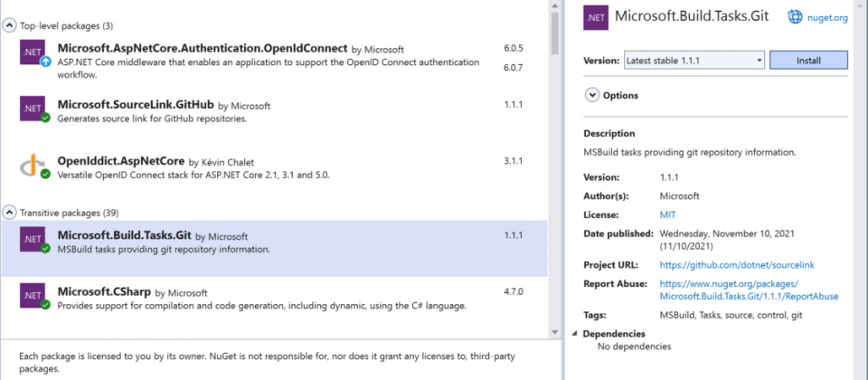Click installed checkmark badge on OpenIddict.AspNetCore
The height and width of the screenshot is (380, 868).
click(x=46, y=174)
